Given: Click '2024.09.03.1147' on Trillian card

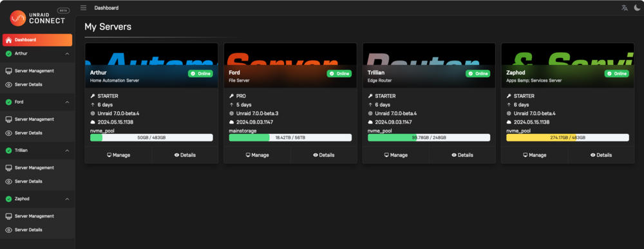Looking at the screenshot, I should (393, 122).
